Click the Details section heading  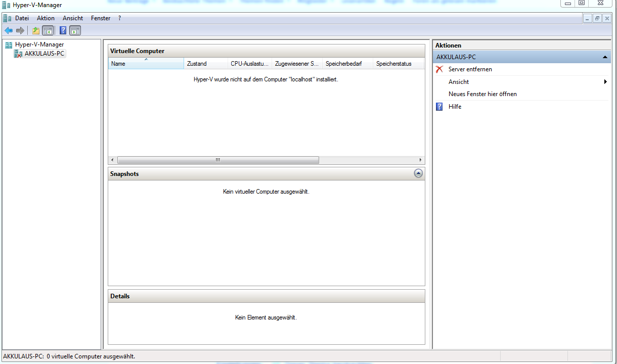click(x=120, y=296)
